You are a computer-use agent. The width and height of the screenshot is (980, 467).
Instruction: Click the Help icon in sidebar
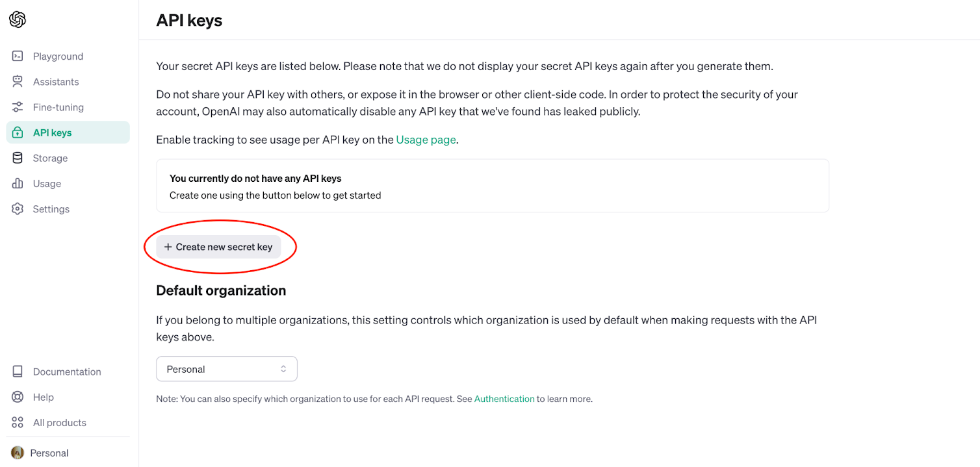coord(18,396)
